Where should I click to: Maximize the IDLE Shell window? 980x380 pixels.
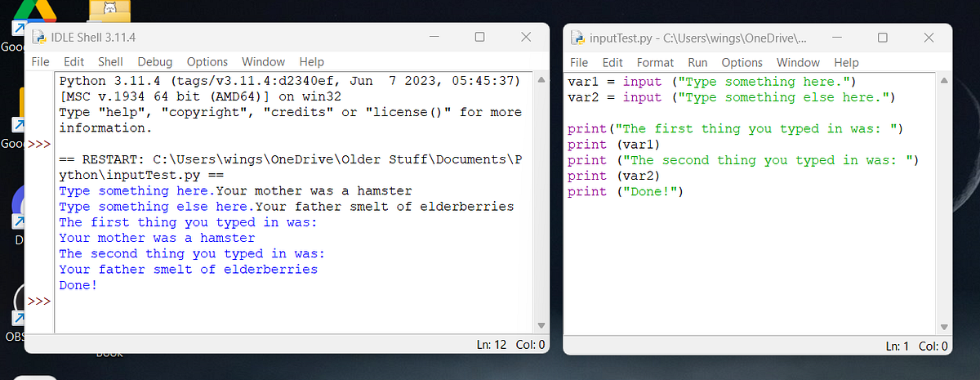(479, 37)
